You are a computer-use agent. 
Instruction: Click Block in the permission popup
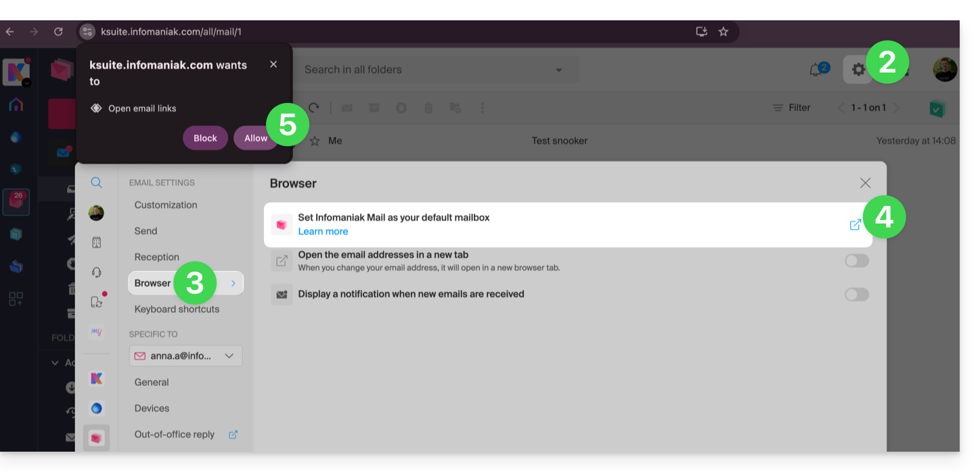click(x=205, y=138)
